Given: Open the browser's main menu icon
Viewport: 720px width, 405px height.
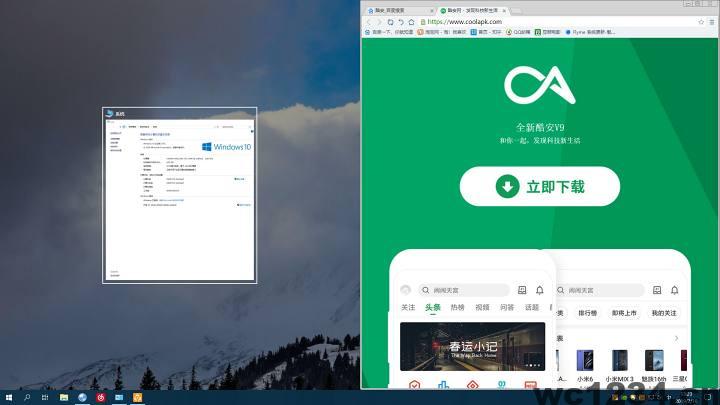Looking at the screenshot, I should [712, 22].
